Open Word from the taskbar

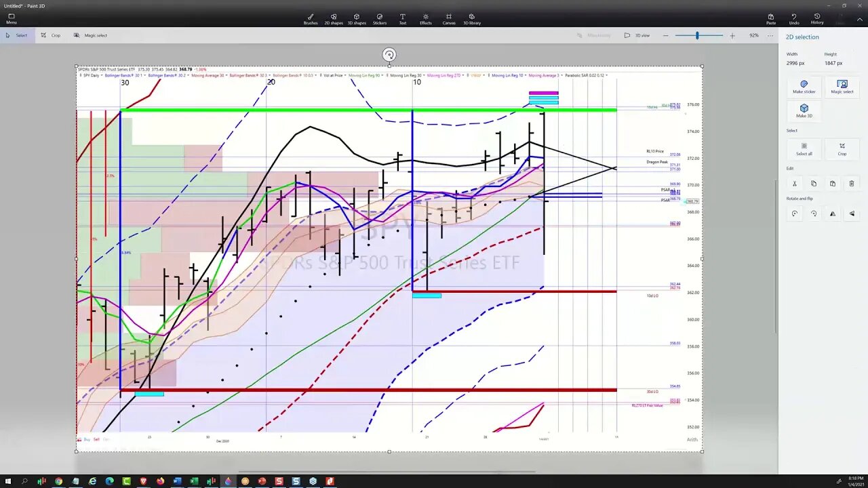point(178,481)
